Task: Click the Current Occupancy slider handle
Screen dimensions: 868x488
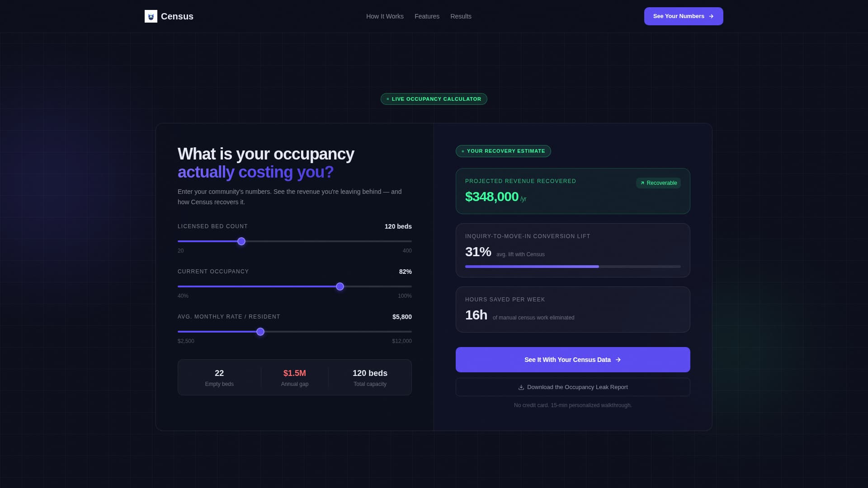Action: [x=340, y=286]
